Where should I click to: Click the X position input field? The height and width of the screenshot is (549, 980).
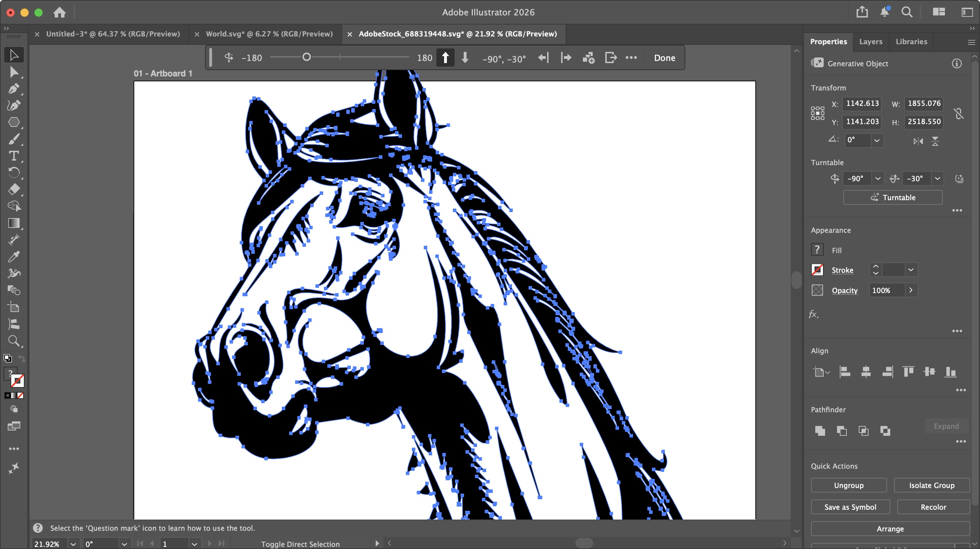tap(862, 103)
